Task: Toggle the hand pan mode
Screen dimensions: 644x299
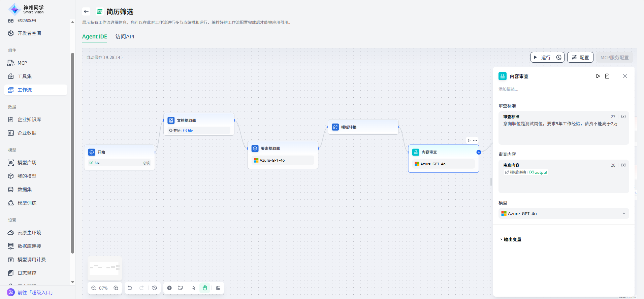Action: [205, 288]
